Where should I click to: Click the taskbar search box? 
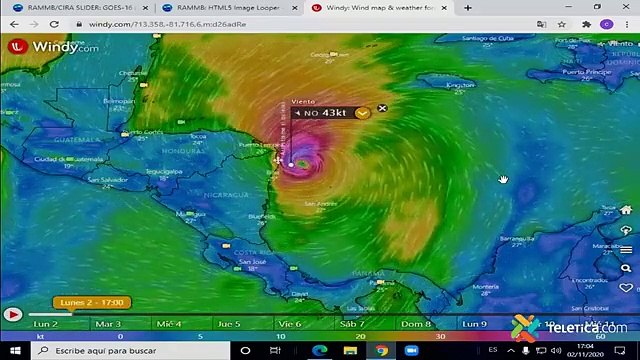click(x=131, y=351)
